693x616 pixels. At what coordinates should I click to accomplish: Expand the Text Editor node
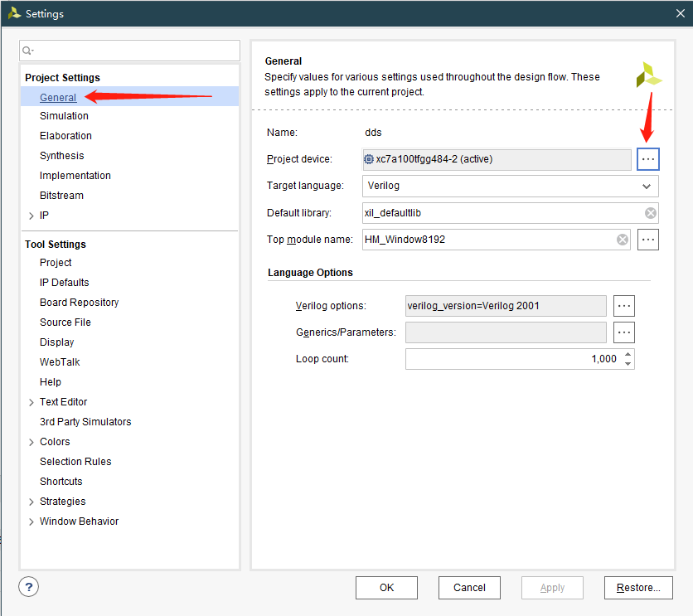(31, 402)
